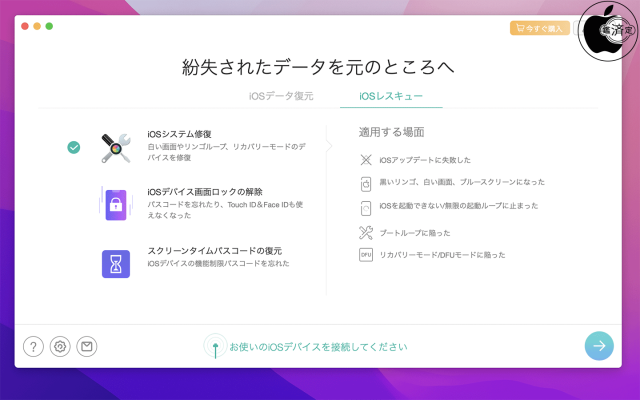640x400 pixels.
Task: Click the 今すぐ購入 purchase button
Action: tap(540, 28)
